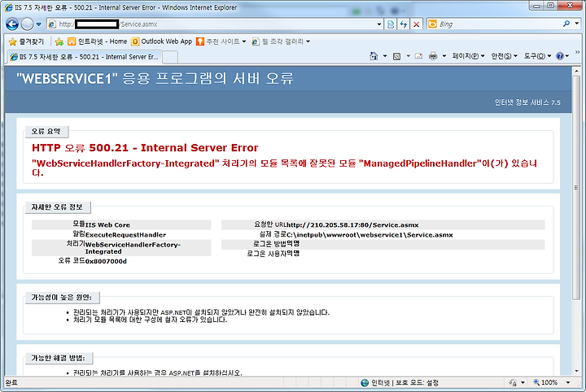Image resolution: width=586 pixels, height=392 pixels.
Task: Click the physical path C:\inetpub\wwwroot text
Action: pos(370,235)
